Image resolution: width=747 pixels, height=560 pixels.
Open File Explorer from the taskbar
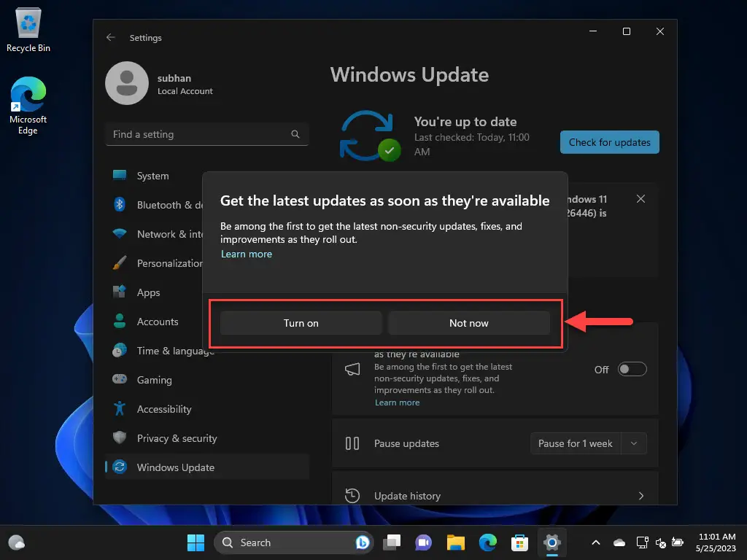click(456, 542)
